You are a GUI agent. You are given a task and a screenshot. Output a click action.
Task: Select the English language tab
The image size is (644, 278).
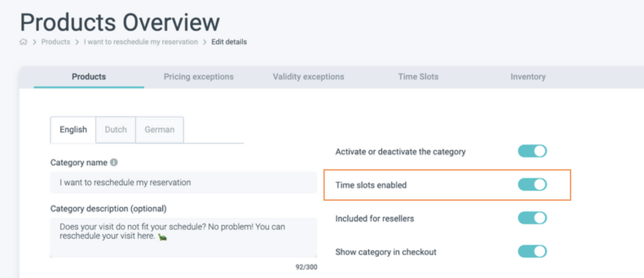[73, 130]
